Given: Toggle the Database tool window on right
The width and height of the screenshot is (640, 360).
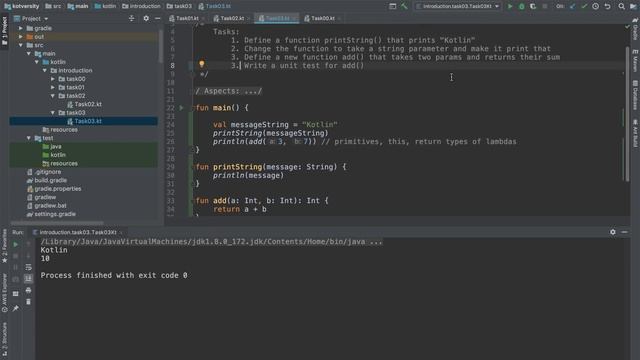Looking at the screenshot, I should click(x=635, y=95).
